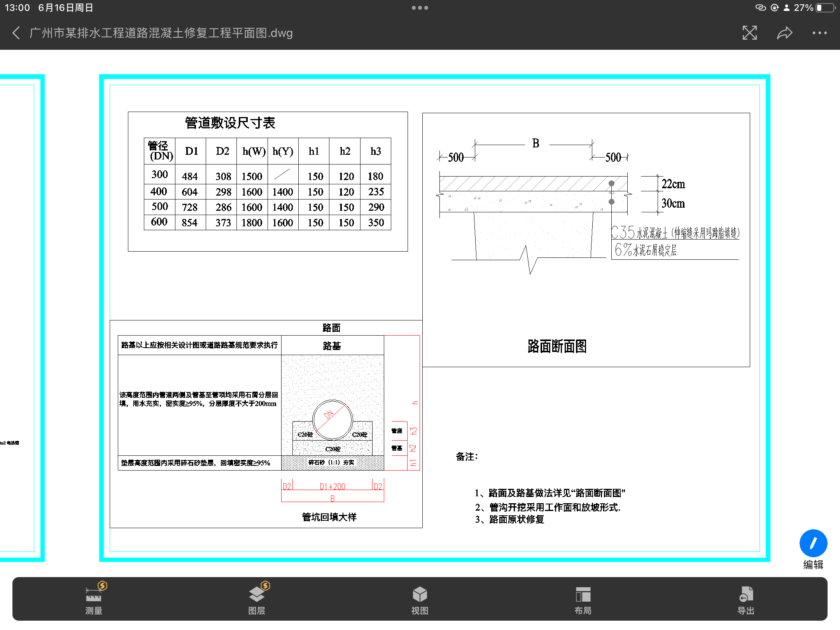Go back using the left chevron

tap(16, 33)
